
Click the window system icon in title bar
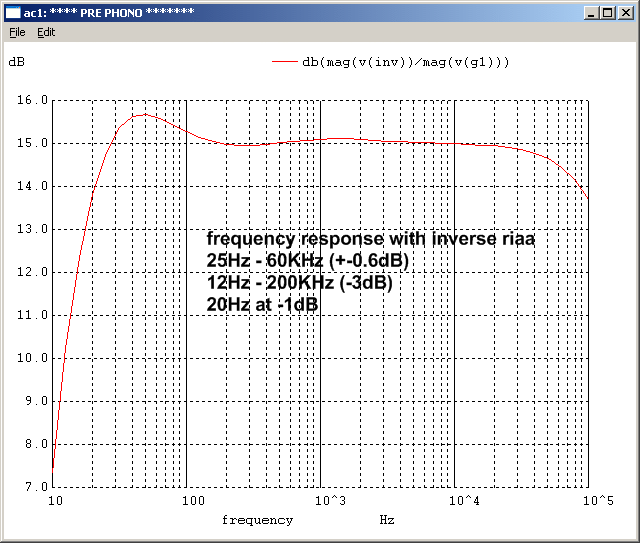click(13, 11)
